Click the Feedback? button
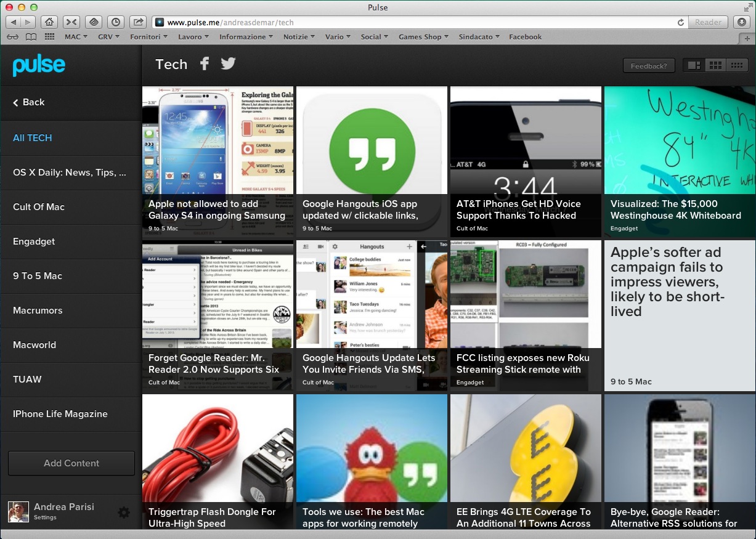This screenshot has width=756, height=539. (649, 65)
